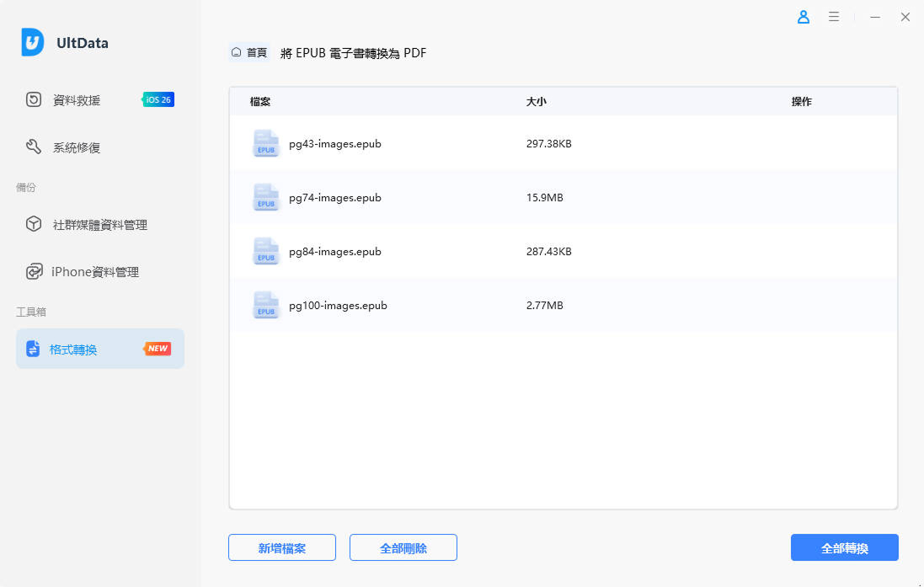Select file name pg100-images.epub
The image size is (924, 587).
pyautogui.click(x=338, y=305)
